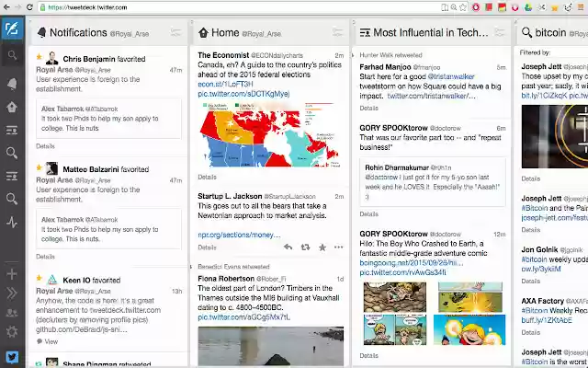Bookmark page with the star icon
Image resolution: width=588 pixels, height=368 pixels.
[x=463, y=7]
